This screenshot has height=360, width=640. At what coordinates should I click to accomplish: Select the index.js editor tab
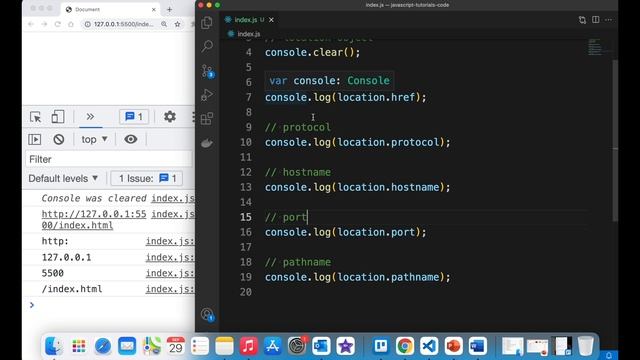pyautogui.click(x=249, y=20)
